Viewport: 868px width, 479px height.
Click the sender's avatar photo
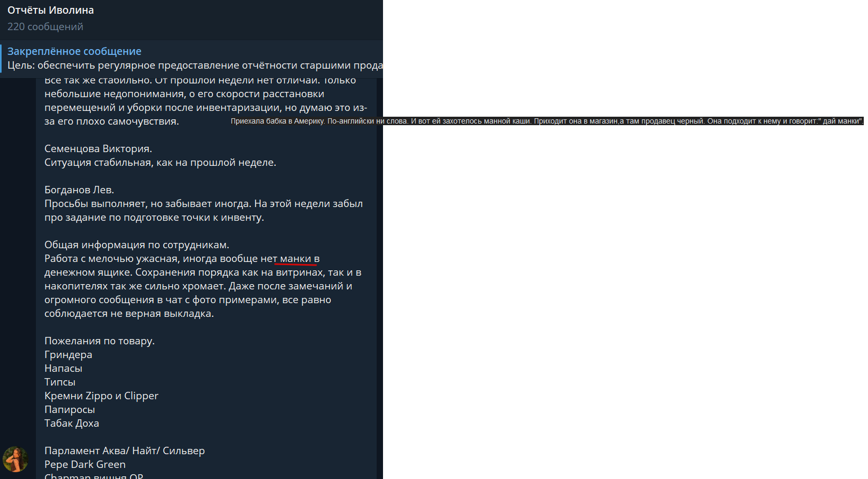16,459
